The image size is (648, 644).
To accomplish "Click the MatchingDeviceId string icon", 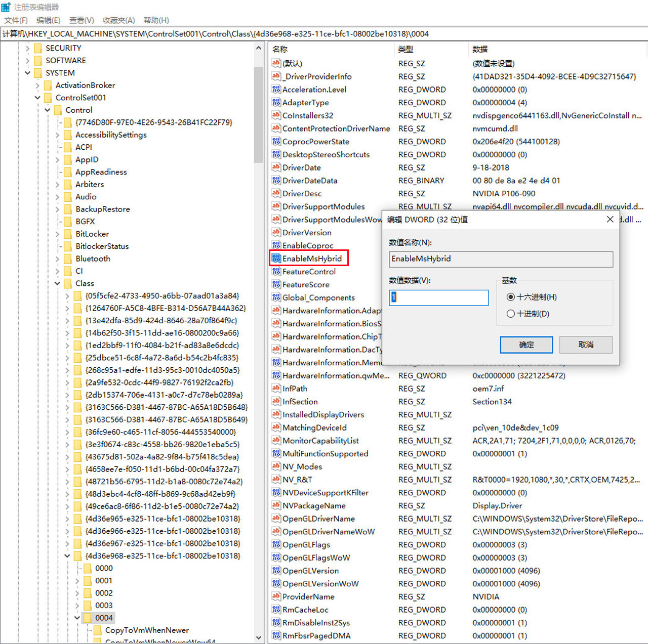I will pos(276,427).
